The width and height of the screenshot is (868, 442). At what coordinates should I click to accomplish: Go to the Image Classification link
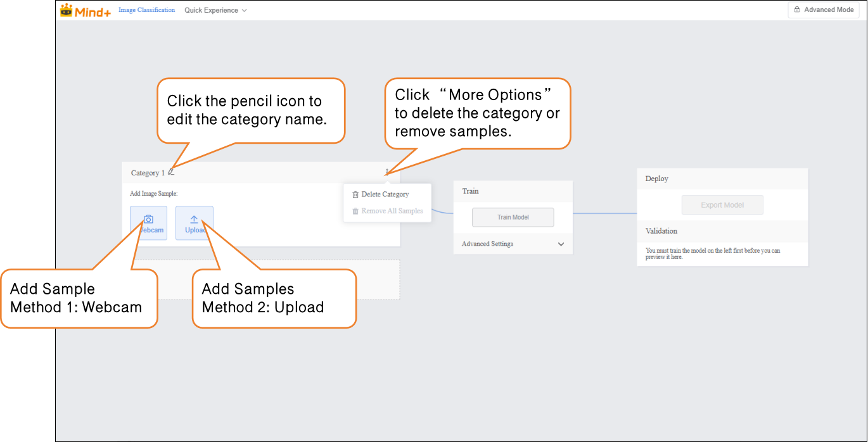click(146, 10)
